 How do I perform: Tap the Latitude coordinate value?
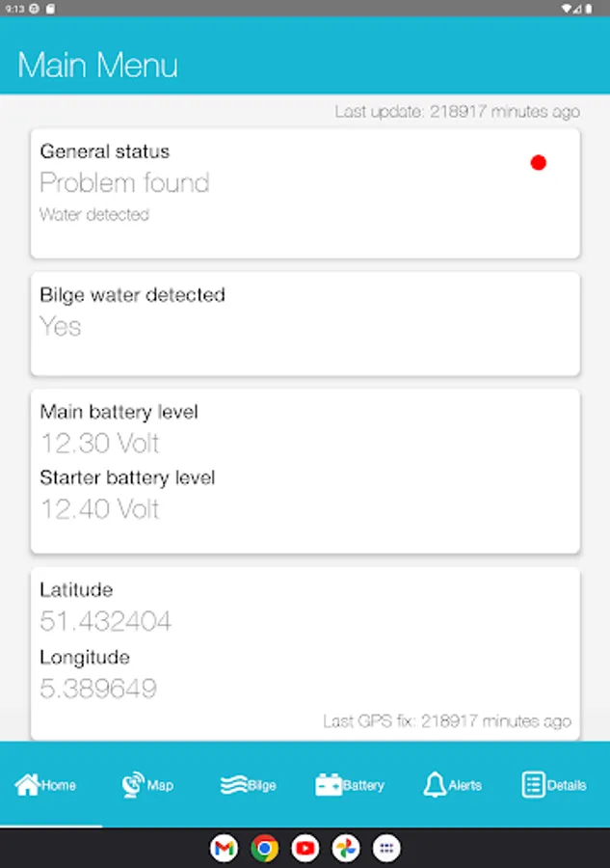(106, 622)
